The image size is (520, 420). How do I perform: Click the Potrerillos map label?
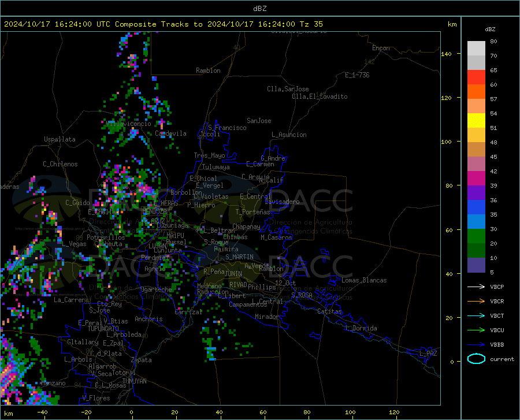click(x=106, y=237)
